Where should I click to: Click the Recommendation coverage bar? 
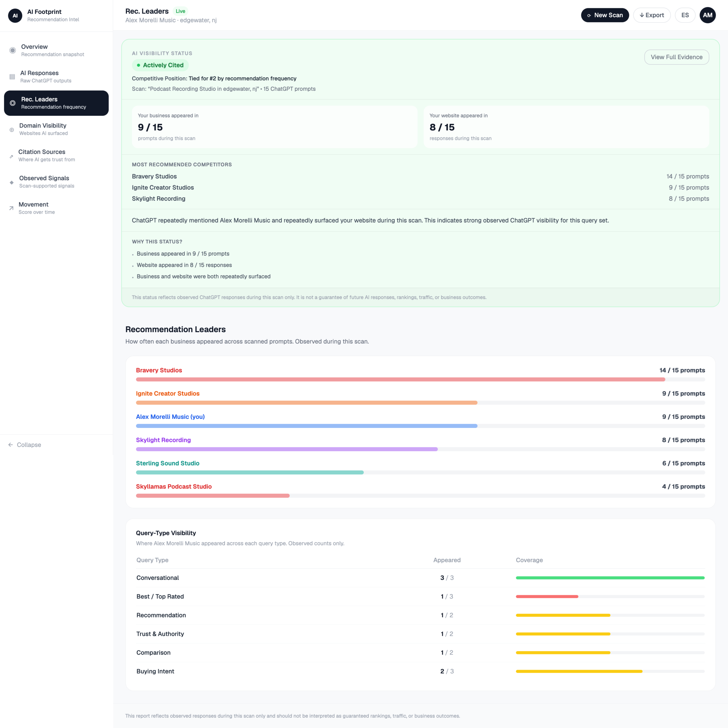coord(610,615)
